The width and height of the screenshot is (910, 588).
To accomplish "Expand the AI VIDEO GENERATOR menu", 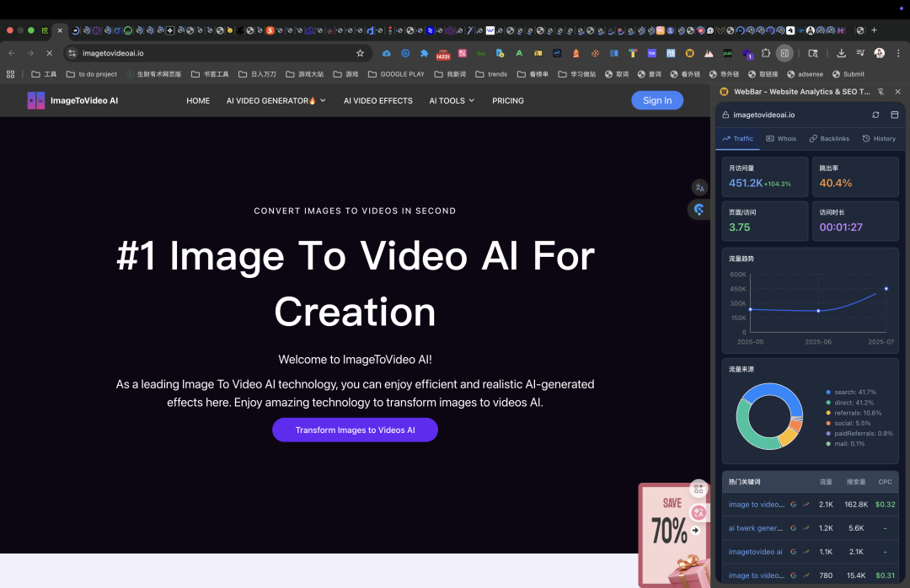I will (x=276, y=100).
